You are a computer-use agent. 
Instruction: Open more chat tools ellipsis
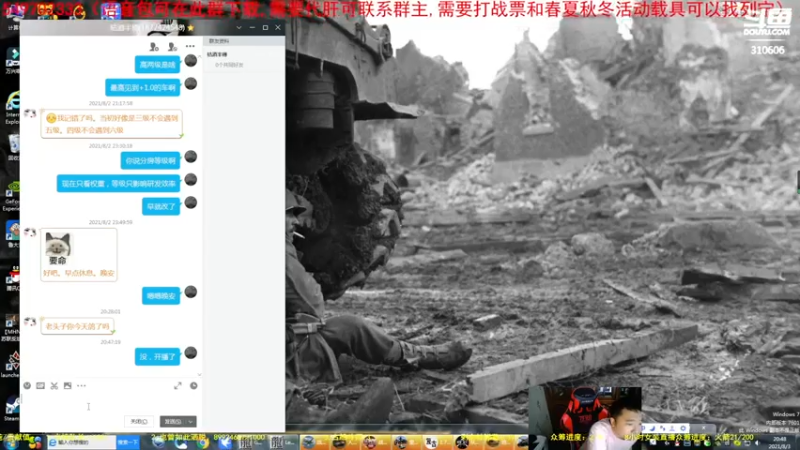click(81, 386)
